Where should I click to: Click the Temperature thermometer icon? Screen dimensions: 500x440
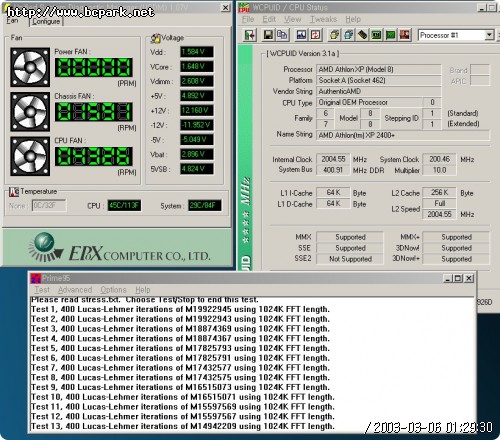(14, 192)
